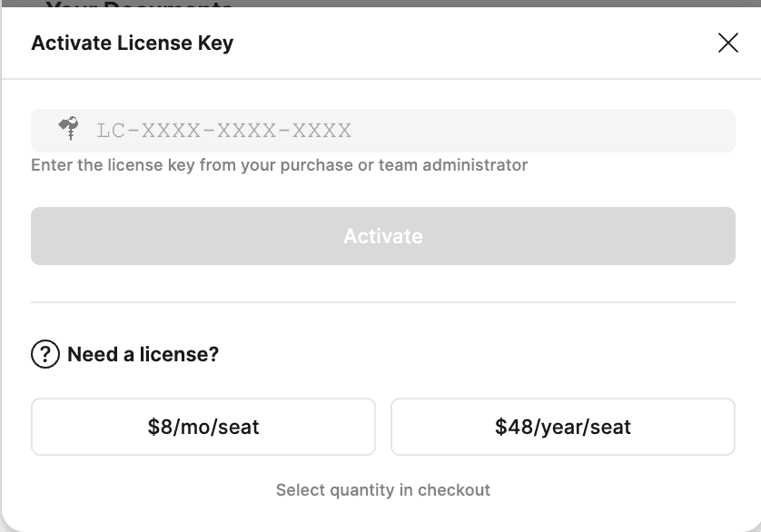Choose the annual subscription option
This screenshot has height=532, width=761.
pos(562,427)
